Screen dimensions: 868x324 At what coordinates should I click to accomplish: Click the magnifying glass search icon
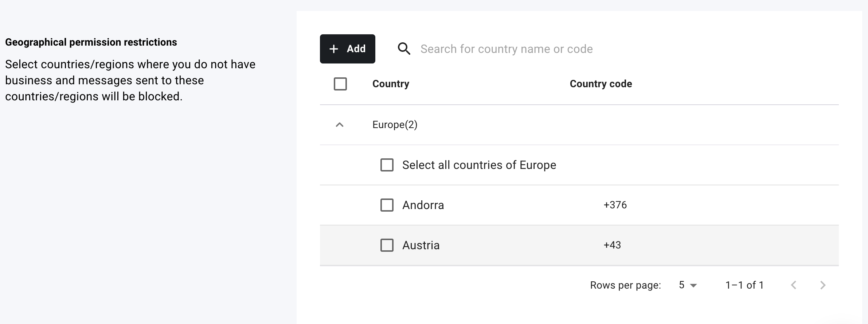click(x=404, y=49)
